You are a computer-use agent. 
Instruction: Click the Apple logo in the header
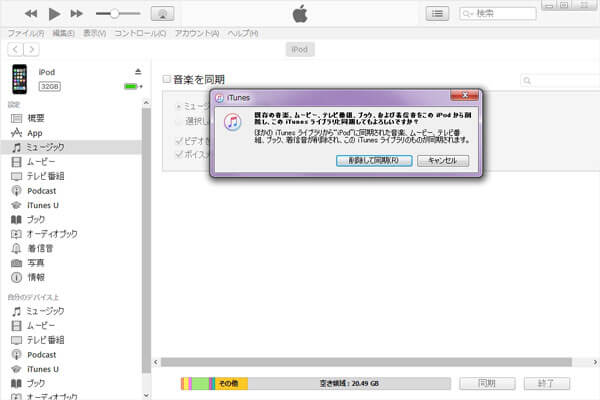(x=300, y=14)
